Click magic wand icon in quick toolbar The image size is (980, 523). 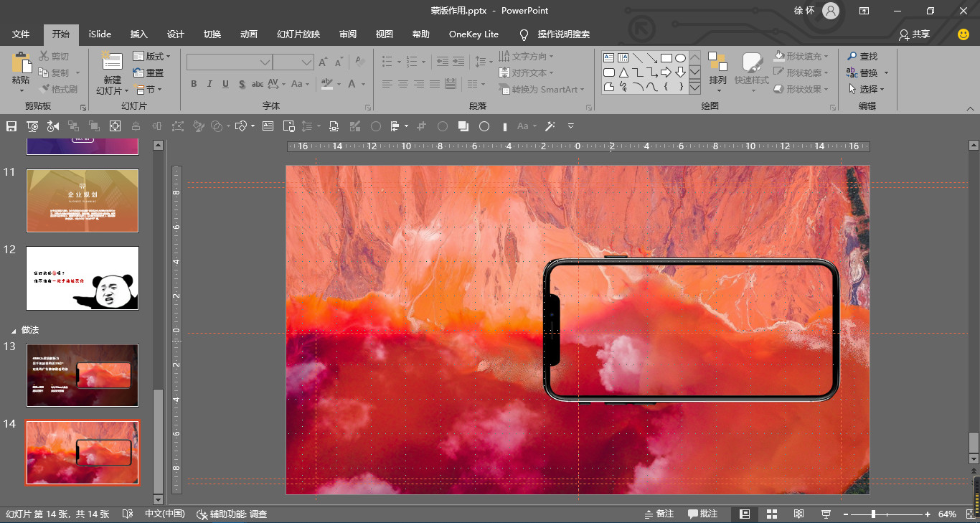[550, 126]
